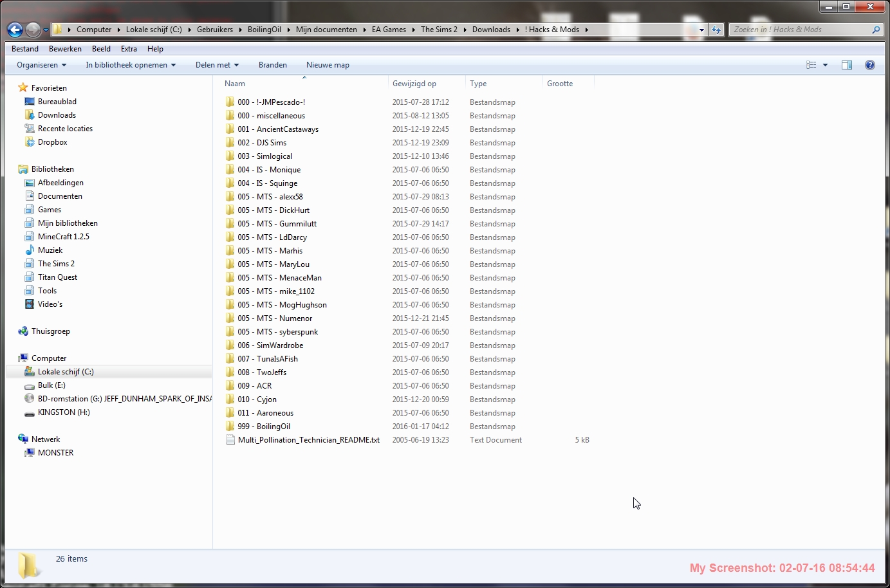Click the Back navigation arrow button
Image resolution: width=890 pixels, height=588 pixels.
(x=15, y=30)
